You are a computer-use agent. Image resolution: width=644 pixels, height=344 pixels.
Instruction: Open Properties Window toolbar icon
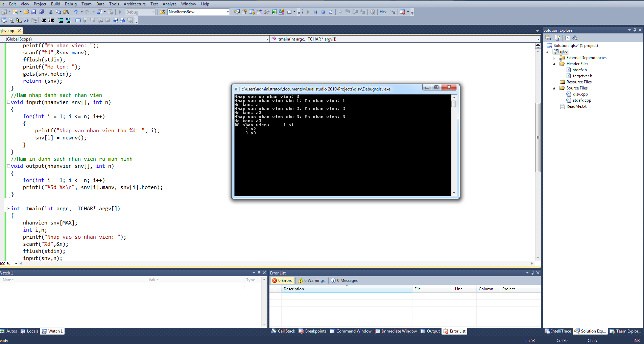pyautogui.click(x=244, y=12)
